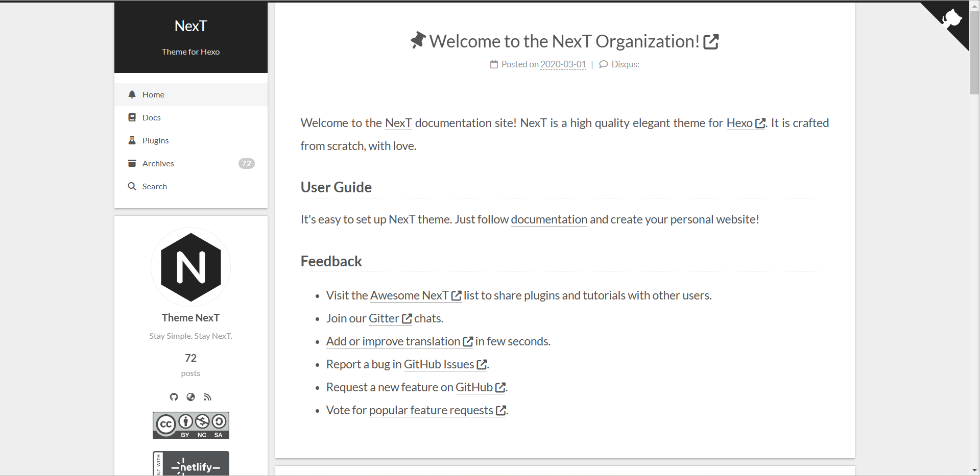
Task: Open the Home menu item
Action: tap(153, 94)
